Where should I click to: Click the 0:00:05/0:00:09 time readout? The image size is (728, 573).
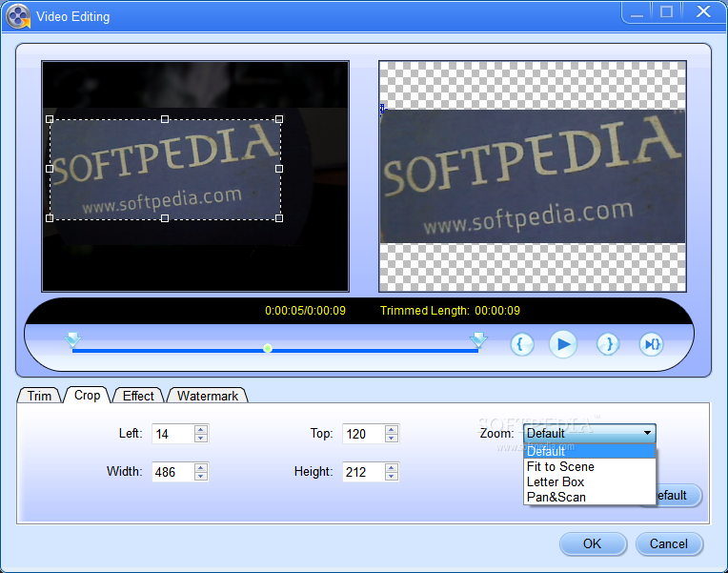point(305,311)
